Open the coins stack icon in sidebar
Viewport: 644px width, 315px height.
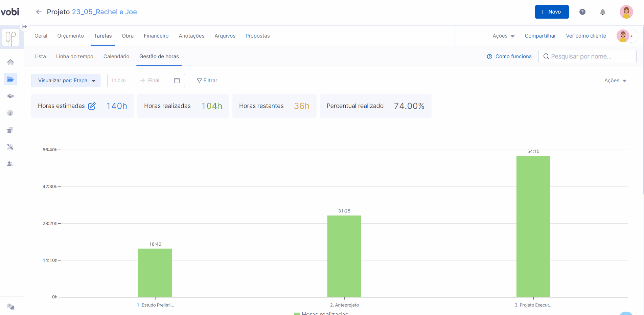(10, 130)
